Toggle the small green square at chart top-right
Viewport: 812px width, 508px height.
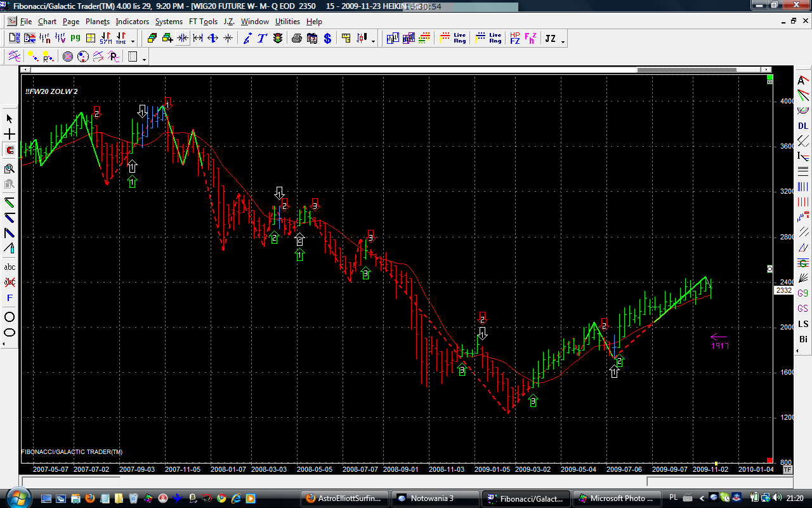point(769,81)
